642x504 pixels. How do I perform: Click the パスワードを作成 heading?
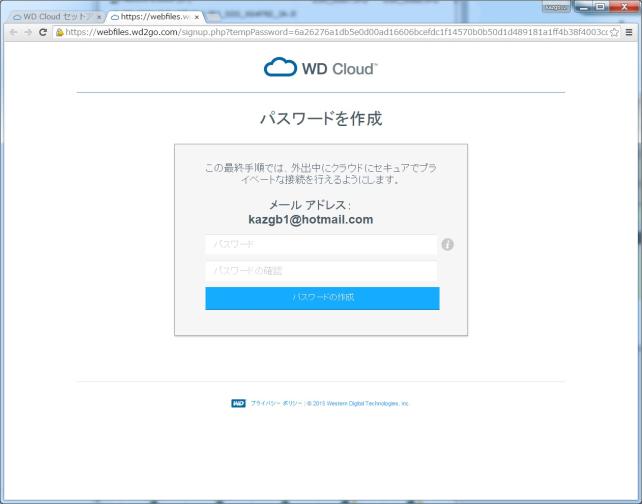coord(321,118)
